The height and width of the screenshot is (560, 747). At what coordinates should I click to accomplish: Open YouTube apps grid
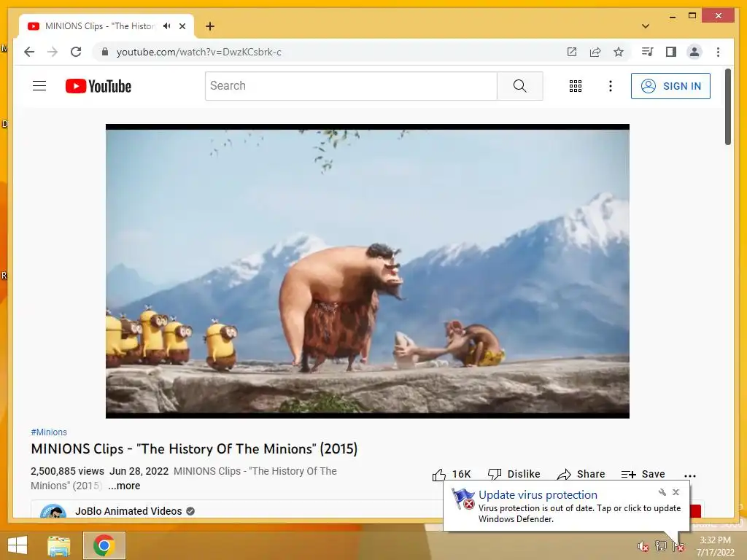(576, 86)
